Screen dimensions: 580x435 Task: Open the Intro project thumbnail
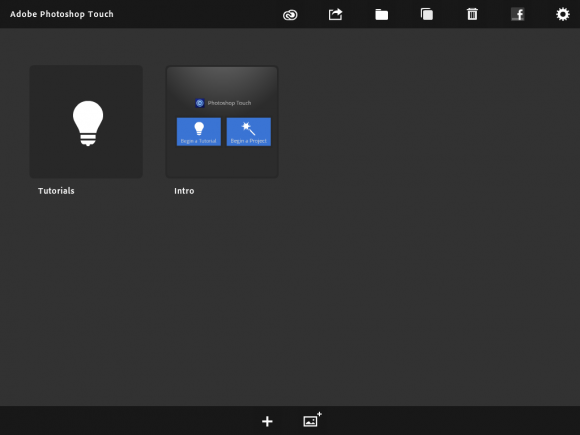point(222,122)
